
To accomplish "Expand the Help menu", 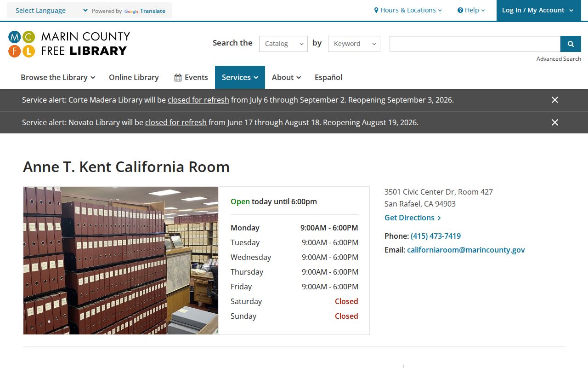I will [x=471, y=10].
